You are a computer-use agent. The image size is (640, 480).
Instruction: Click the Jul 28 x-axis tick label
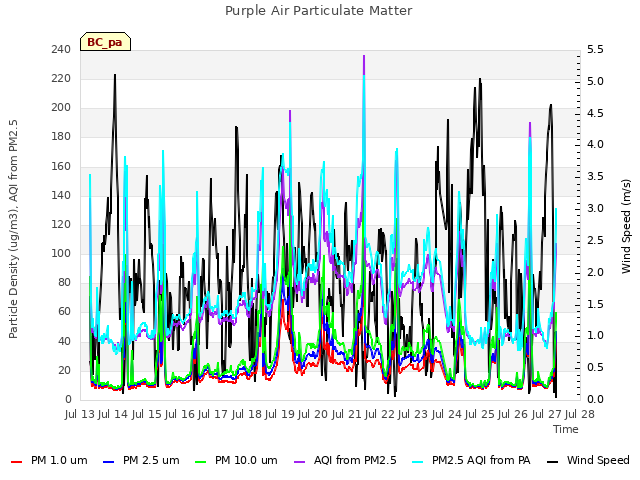pyautogui.click(x=580, y=414)
